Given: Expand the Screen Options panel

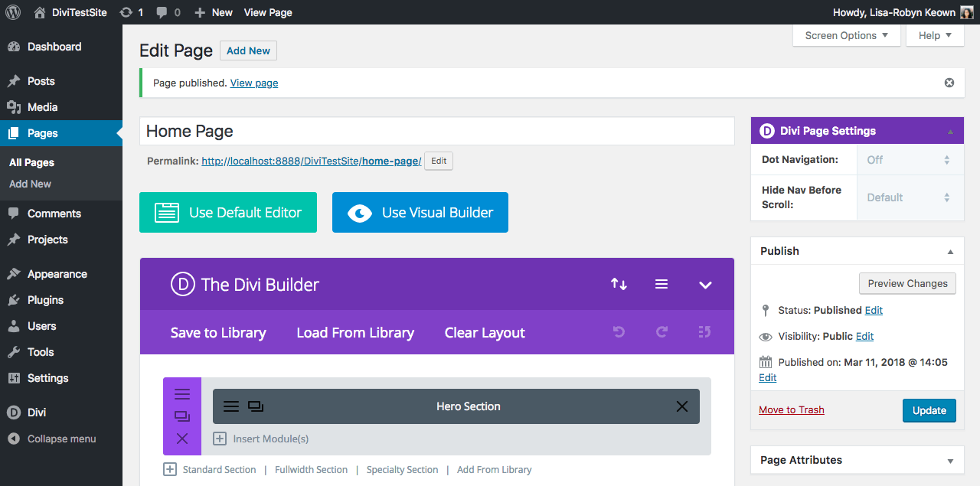Looking at the screenshot, I should (847, 35).
